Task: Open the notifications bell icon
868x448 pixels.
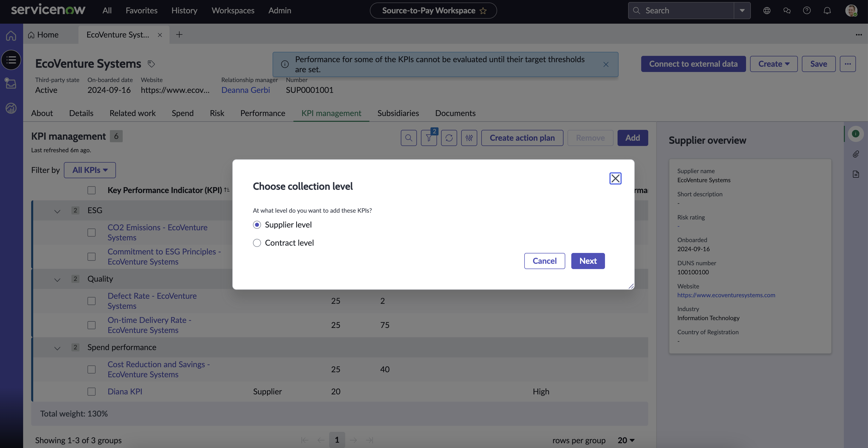Action: tap(827, 11)
